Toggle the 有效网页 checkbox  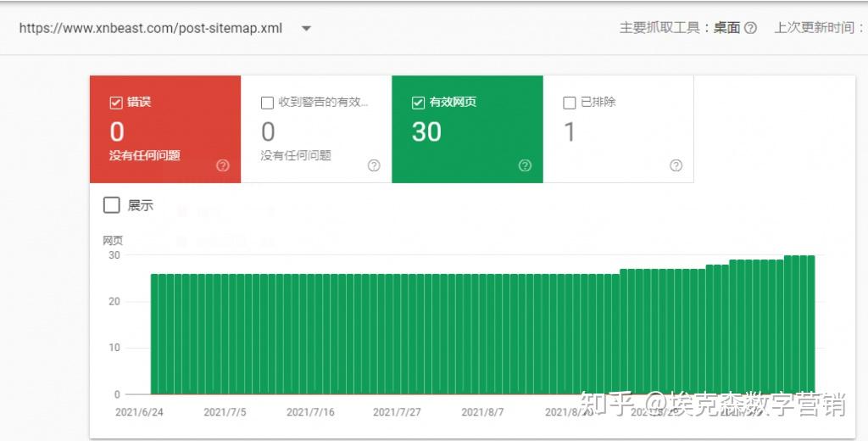pos(418,103)
